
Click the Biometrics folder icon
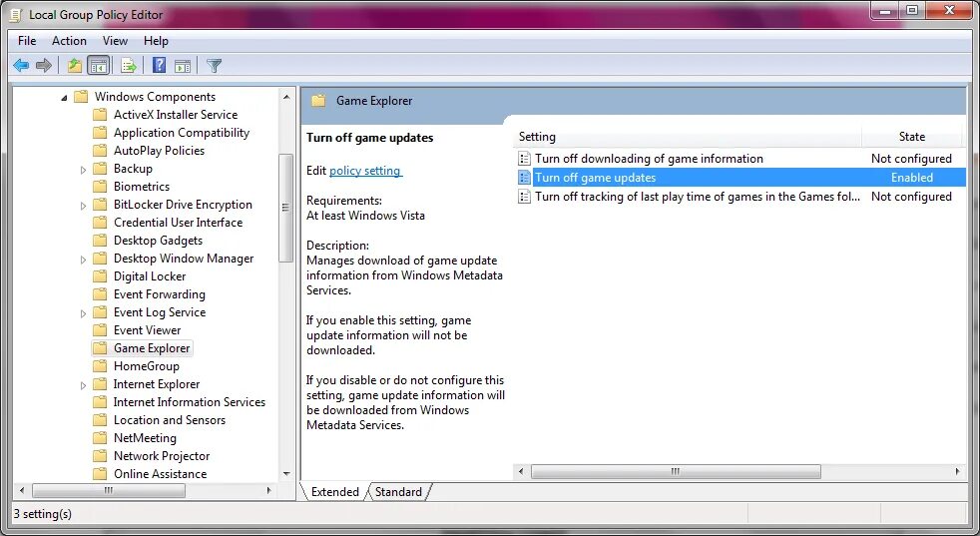[x=100, y=187]
